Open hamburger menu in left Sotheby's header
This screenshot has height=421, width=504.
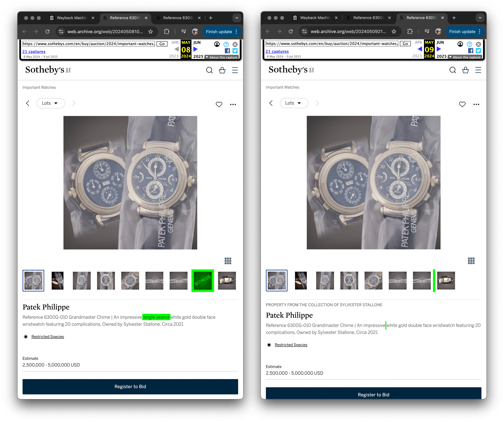tap(235, 70)
